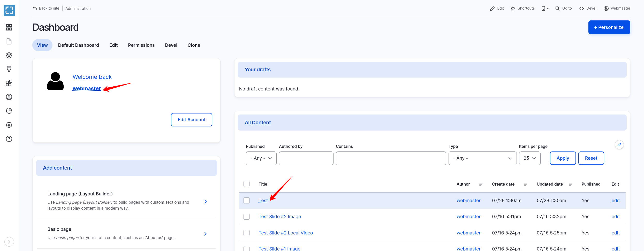This screenshot has height=251, width=644.
Task: Select the Test Slide #2 Local Video checkbox
Action: (246, 233)
